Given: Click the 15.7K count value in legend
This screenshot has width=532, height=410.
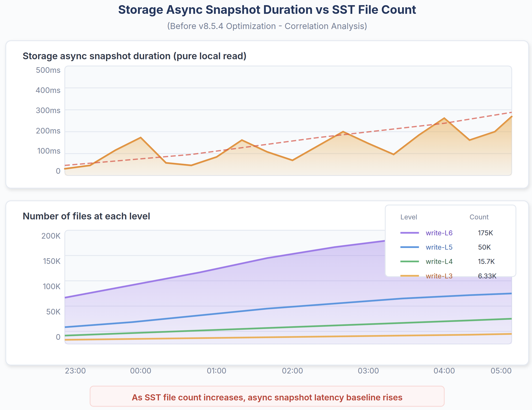Looking at the screenshot, I should 486,262.
